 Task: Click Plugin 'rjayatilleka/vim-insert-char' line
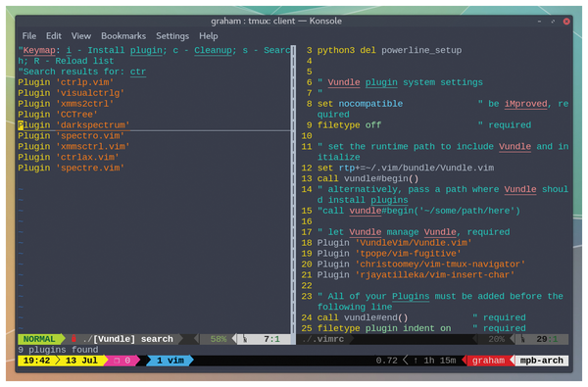416,274
